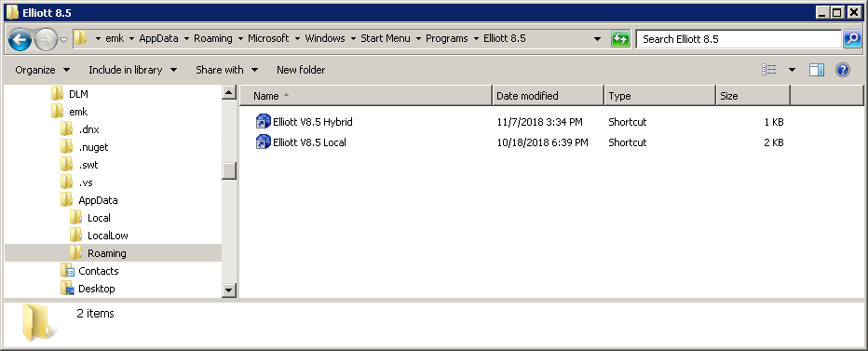The image size is (868, 351).
Task: Select the AppData folder in tree
Action: point(98,200)
